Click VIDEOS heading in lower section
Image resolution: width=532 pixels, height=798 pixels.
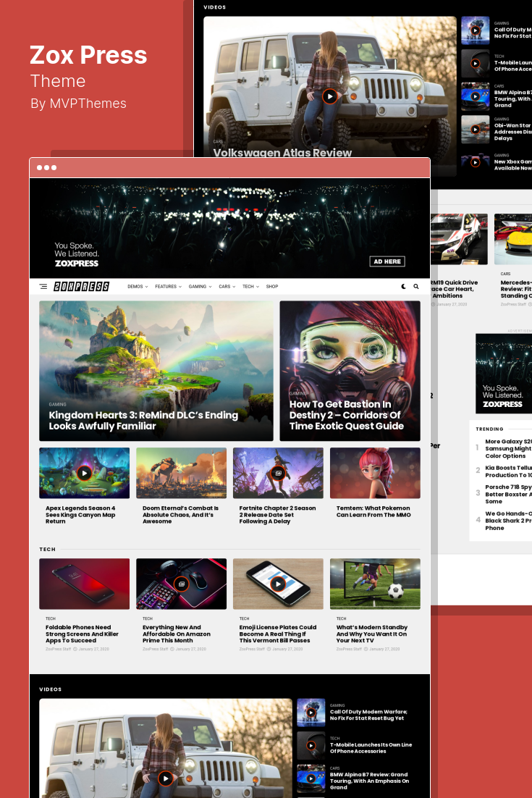(x=51, y=689)
